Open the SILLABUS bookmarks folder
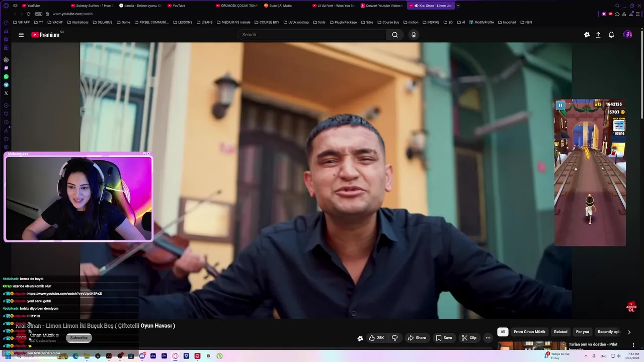This screenshot has width=644, height=362. click(x=103, y=22)
